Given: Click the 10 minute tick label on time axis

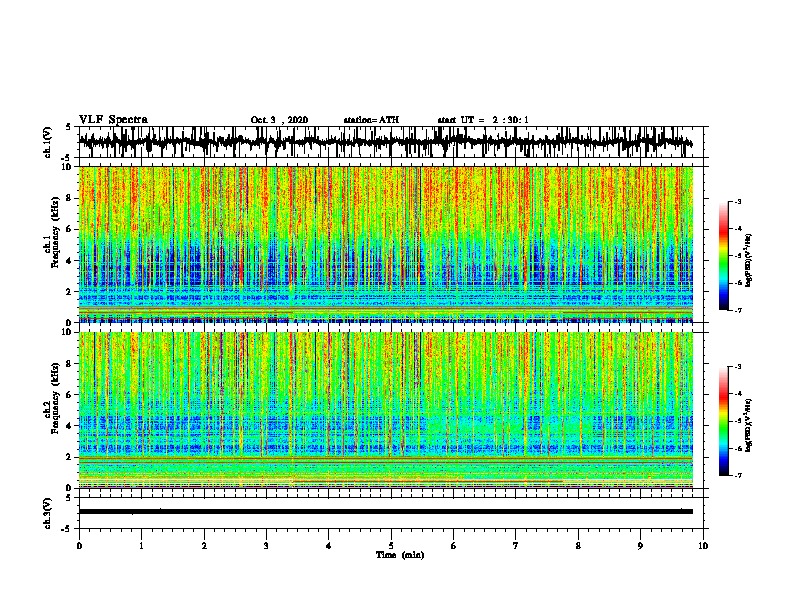Looking at the screenshot, I should tap(703, 546).
